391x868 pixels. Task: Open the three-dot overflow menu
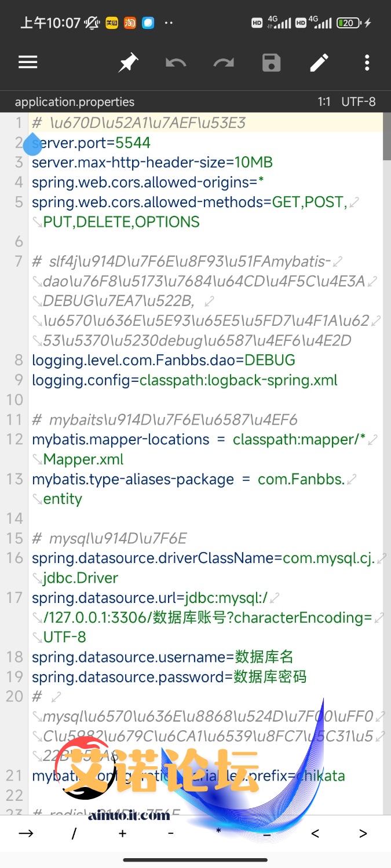[x=367, y=62]
